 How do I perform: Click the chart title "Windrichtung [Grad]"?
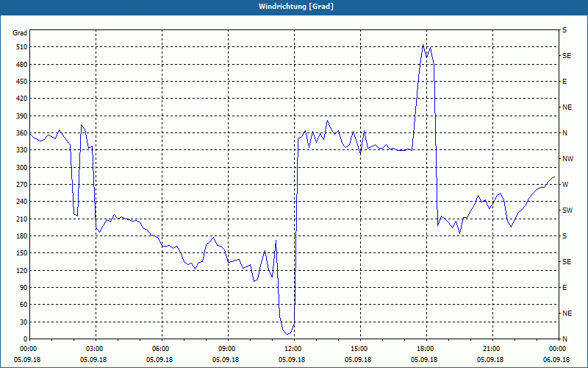click(296, 7)
